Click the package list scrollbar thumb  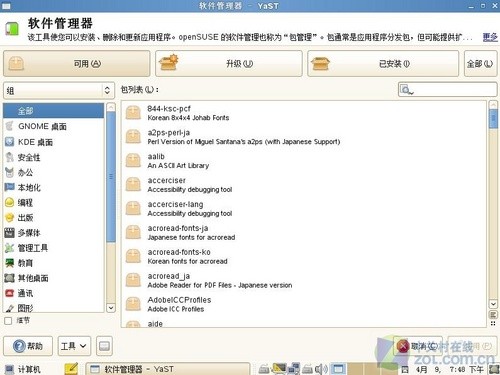pyautogui.click(x=493, y=119)
